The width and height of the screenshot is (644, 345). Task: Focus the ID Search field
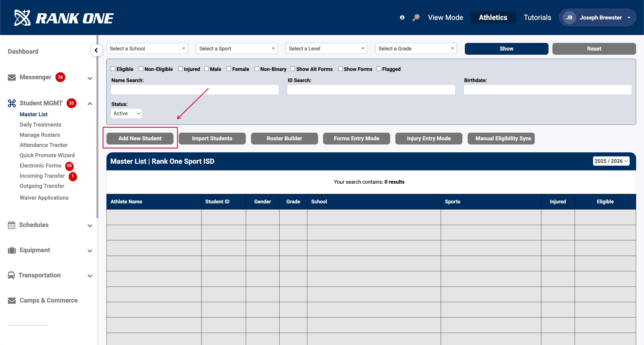click(x=371, y=90)
